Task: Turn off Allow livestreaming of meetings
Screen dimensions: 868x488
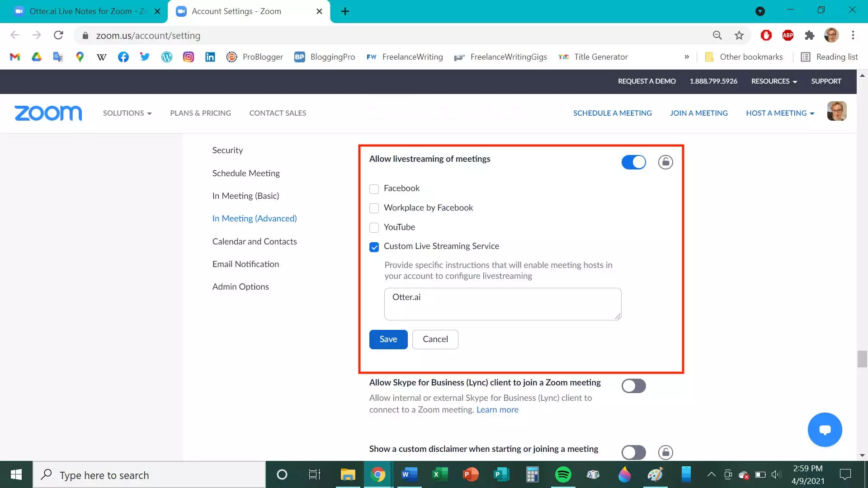Action: 634,162
